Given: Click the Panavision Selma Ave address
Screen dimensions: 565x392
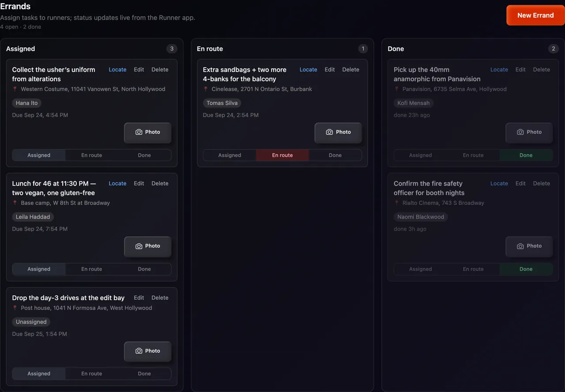Looking at the screenshot, I should coord(450,89).
